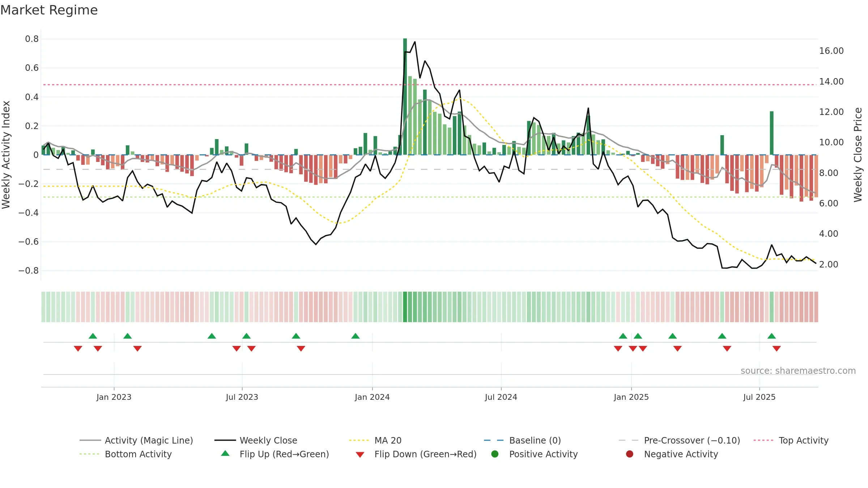
Task: Click the Jan 2025 x-axis label
Action: (631, 397)
